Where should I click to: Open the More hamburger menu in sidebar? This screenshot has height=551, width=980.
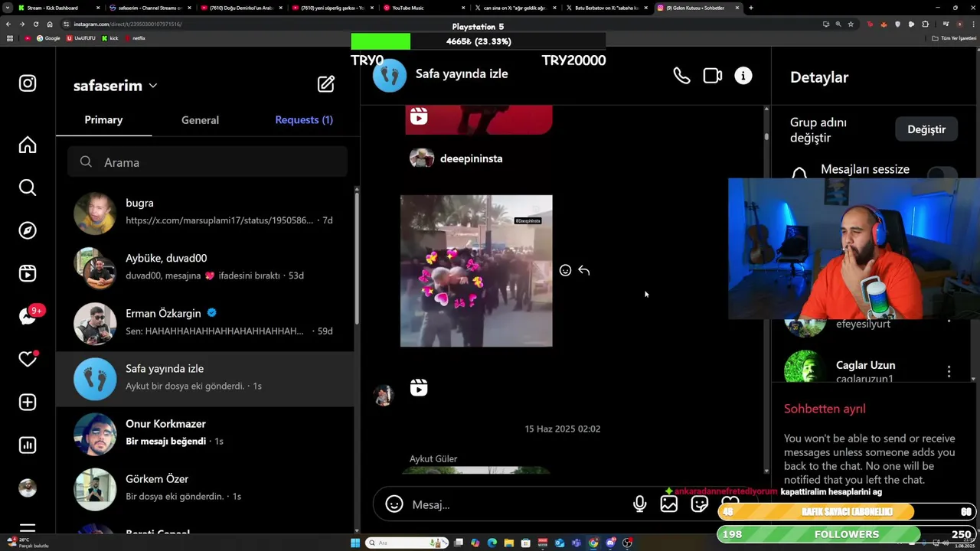(x=28, y=528)
